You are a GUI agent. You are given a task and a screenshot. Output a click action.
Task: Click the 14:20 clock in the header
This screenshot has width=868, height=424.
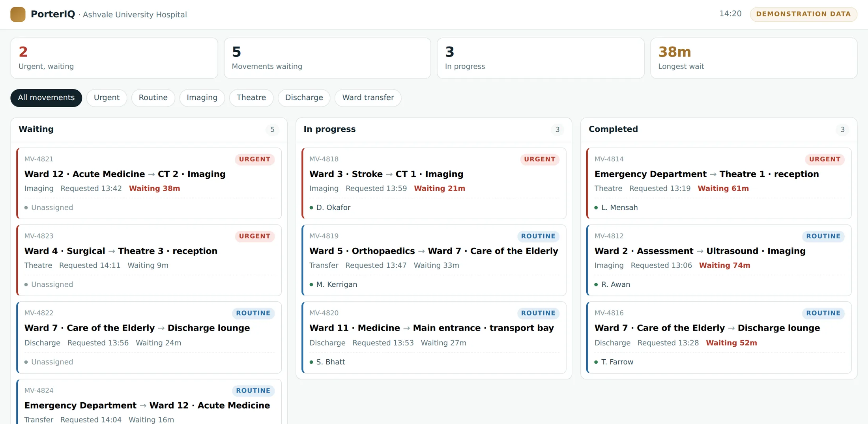[x=730, y=14]
